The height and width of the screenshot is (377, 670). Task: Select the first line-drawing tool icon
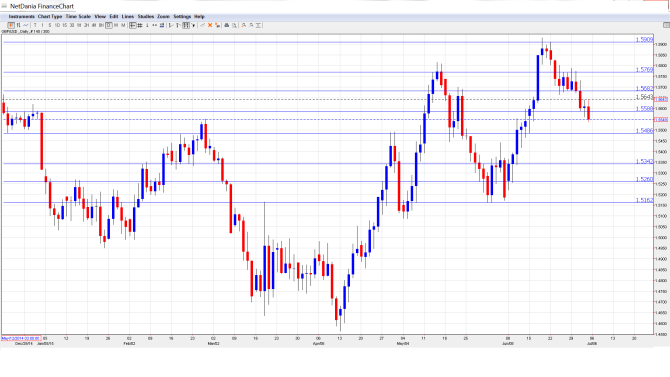click(x=171, y=25)
